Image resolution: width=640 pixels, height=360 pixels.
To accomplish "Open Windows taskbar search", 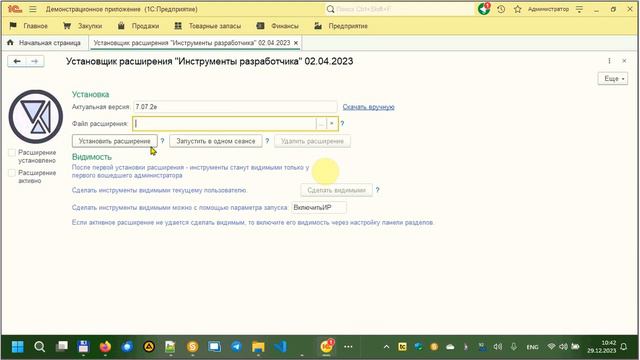I will tap(40, 347).
